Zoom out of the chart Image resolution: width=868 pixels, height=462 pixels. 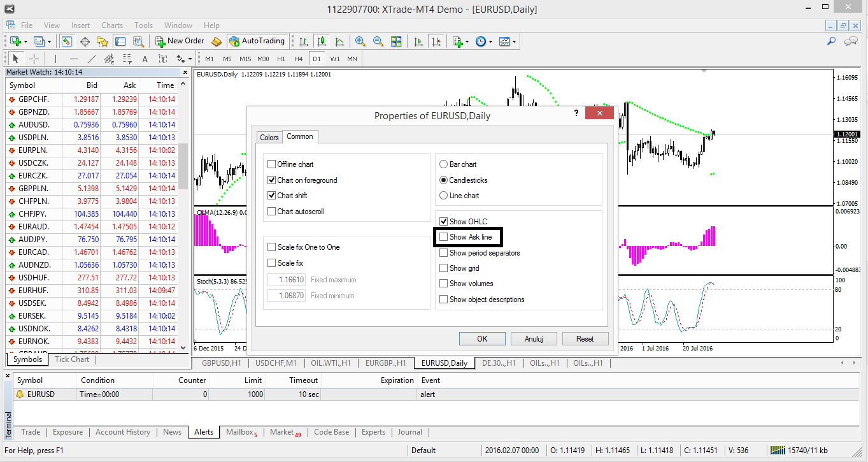(x=378, y=41)
